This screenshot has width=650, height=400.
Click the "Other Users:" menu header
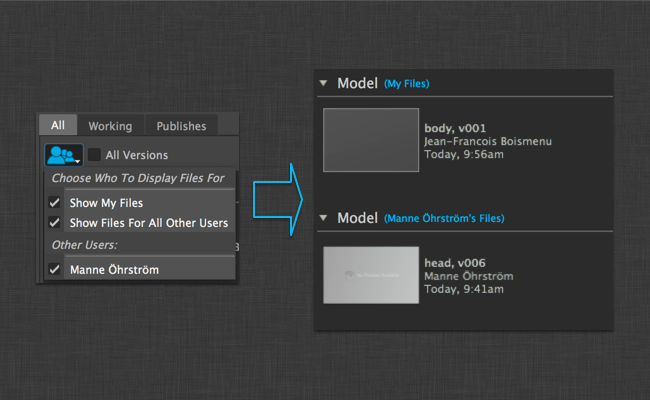pos(85,245)
